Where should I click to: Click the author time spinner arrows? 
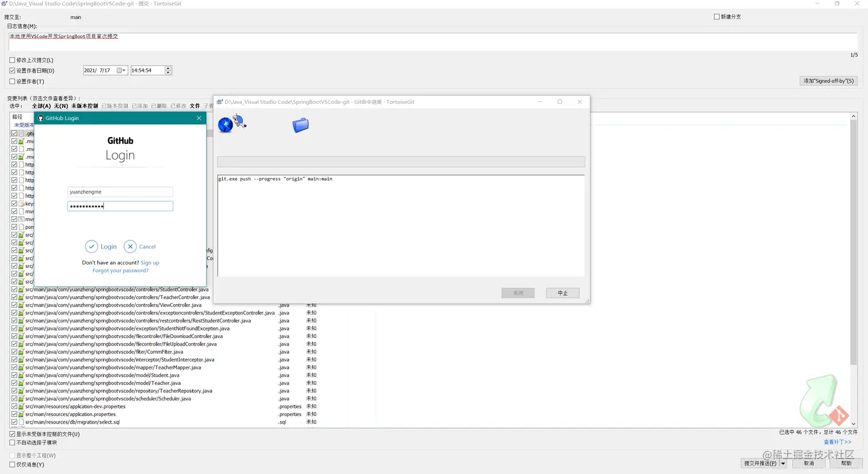[168, 71]
